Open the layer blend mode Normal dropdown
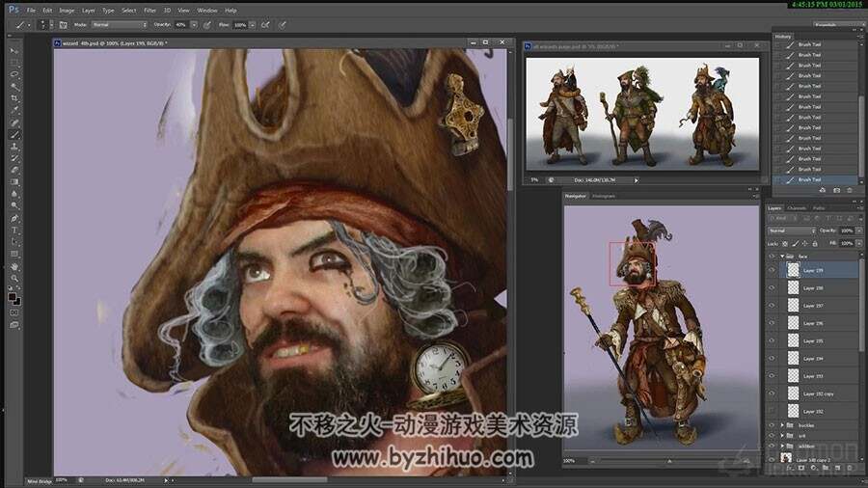The height and width of the screenshot is (488, 868). point(792,230)
